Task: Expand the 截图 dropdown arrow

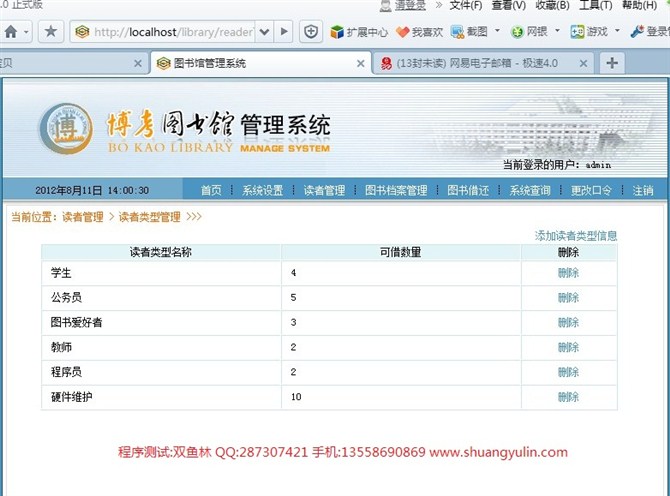Action: tap(499, 32)
